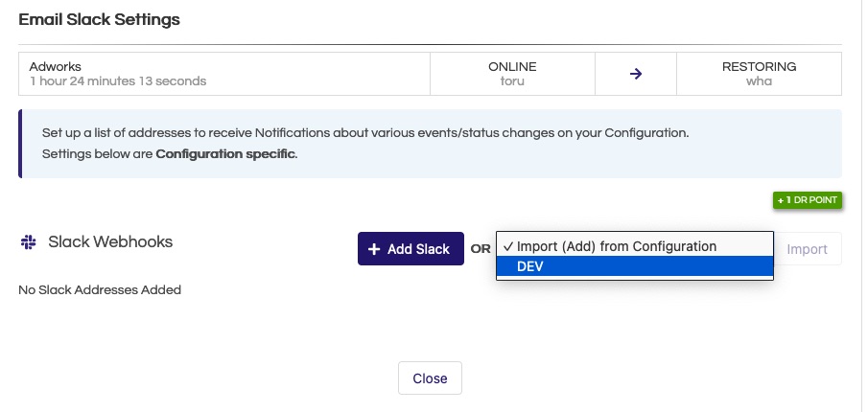Click the Slack Webhooks section title
Screen dimensions: 868x412
click(110, 241)
